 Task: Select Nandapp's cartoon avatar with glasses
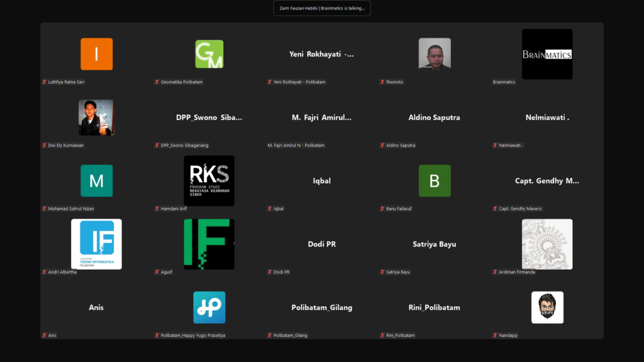(x=547, y=307)
